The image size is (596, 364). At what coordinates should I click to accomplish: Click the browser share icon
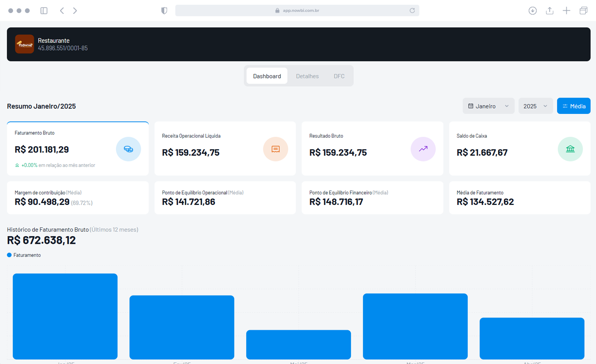[550, 11]
